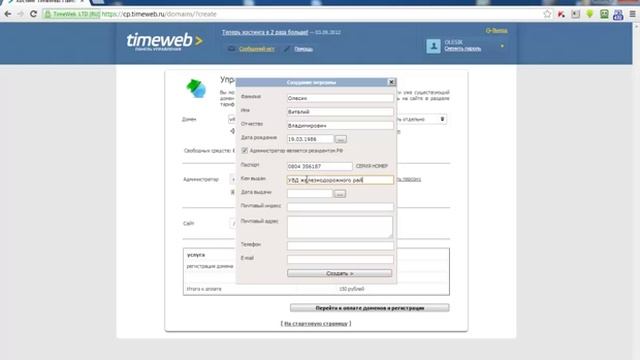Open the Chrome menu hamburger icon

click(x=632, y=14)
